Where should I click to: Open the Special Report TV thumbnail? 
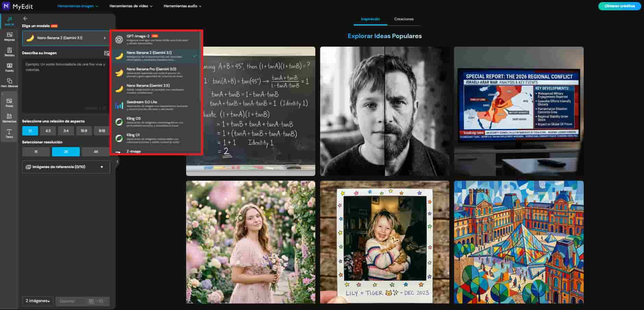click(519, 111)
